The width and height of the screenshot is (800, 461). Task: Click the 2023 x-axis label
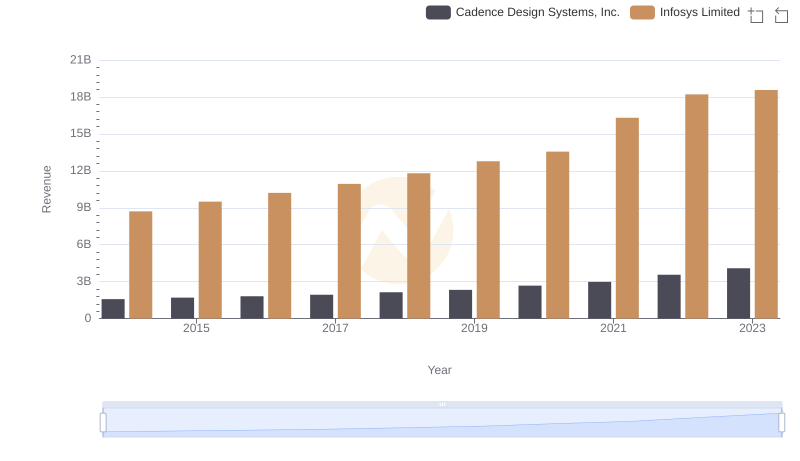click(x=752, y=328)
